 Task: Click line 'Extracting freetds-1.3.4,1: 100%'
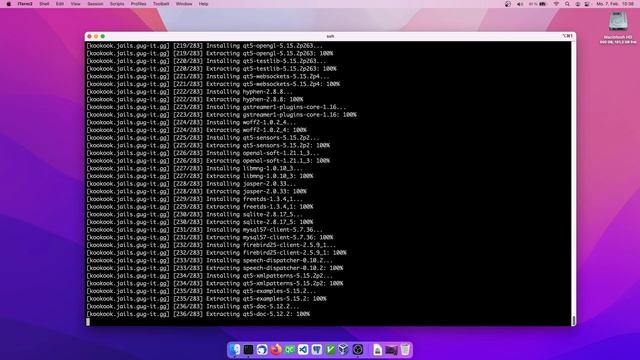(x=259, y=207)
